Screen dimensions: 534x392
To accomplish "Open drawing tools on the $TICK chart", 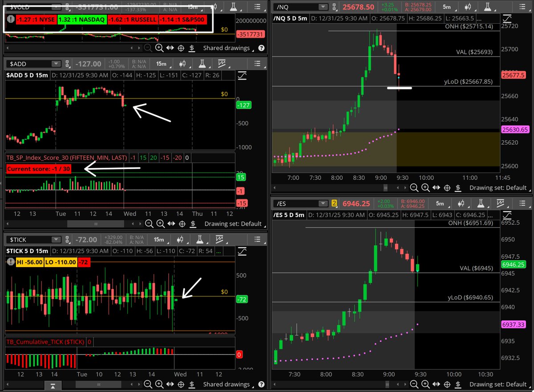I will [x=242, y=251].
